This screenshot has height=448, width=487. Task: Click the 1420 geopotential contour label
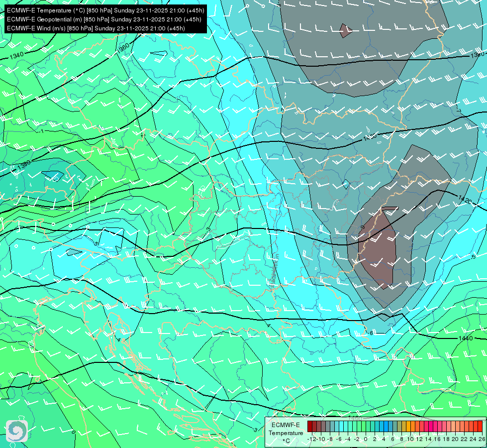(465, 200)
